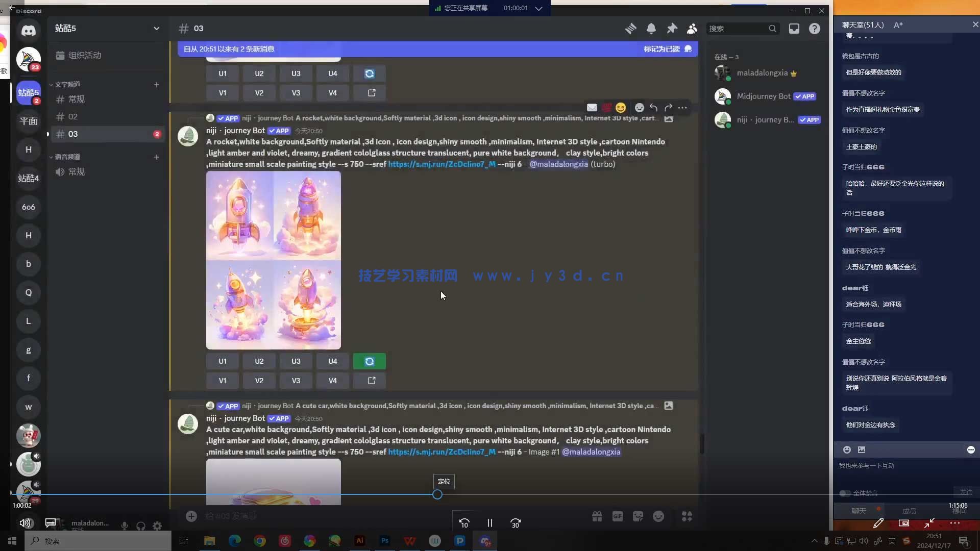Open the GIF picker in message bar
The height and width of the screenshot is (551, 980).
pyautogui.click(x=617, y=516)
